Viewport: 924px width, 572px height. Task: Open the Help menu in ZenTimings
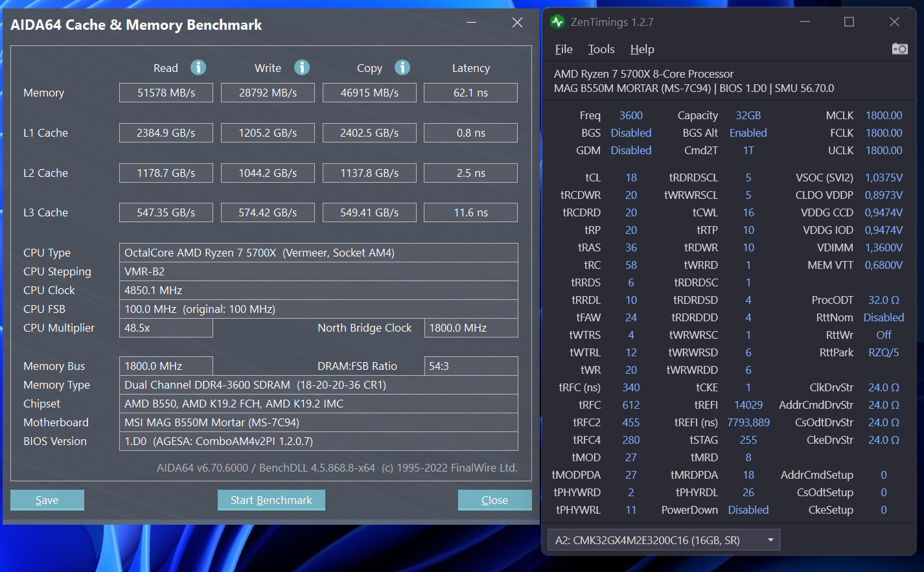pyautogui.click(x=642, y=49)
